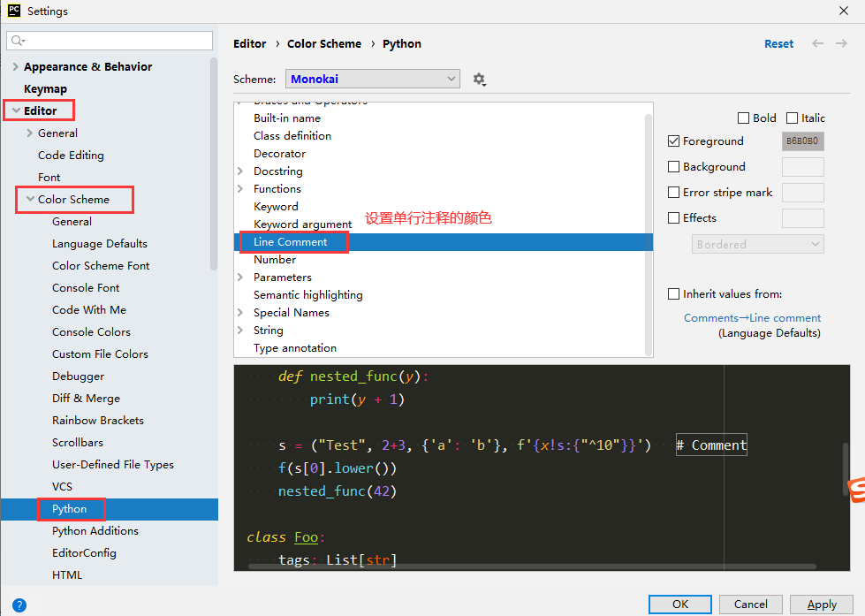865x616 pixels.
Task: Click the back navigation arrow
Action: (817, 43)
